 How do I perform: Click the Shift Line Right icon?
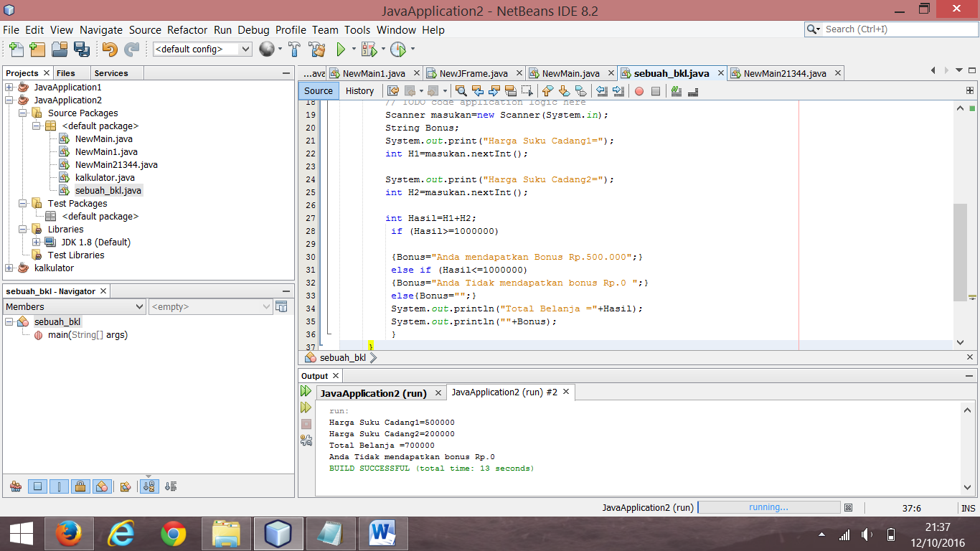coord(618,91)
